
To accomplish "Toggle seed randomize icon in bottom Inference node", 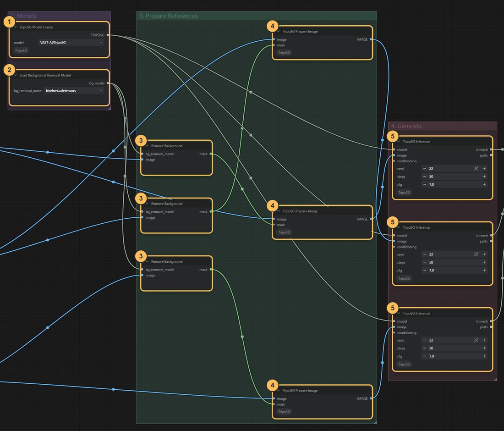I will [x=476, y=340].
